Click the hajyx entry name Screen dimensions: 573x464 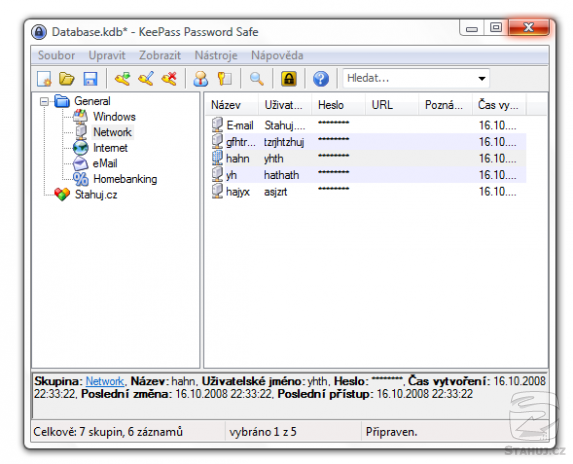(238, 192)
